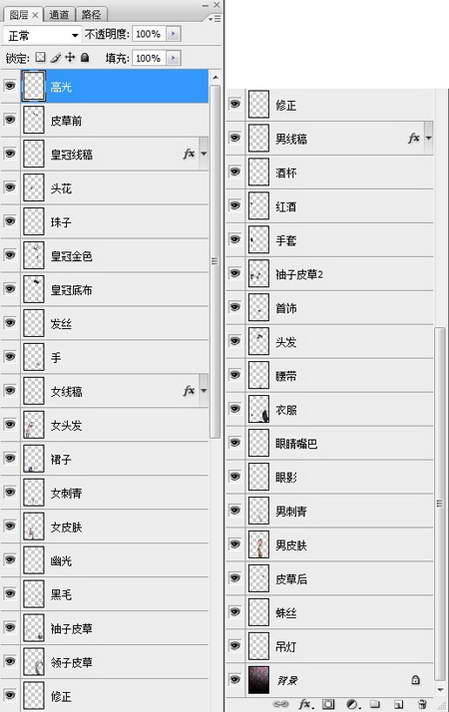Image resolution: width=449 pixels, height=712 pixels.
Task: Click the lock image pixels brush icon
Action: 55,57
